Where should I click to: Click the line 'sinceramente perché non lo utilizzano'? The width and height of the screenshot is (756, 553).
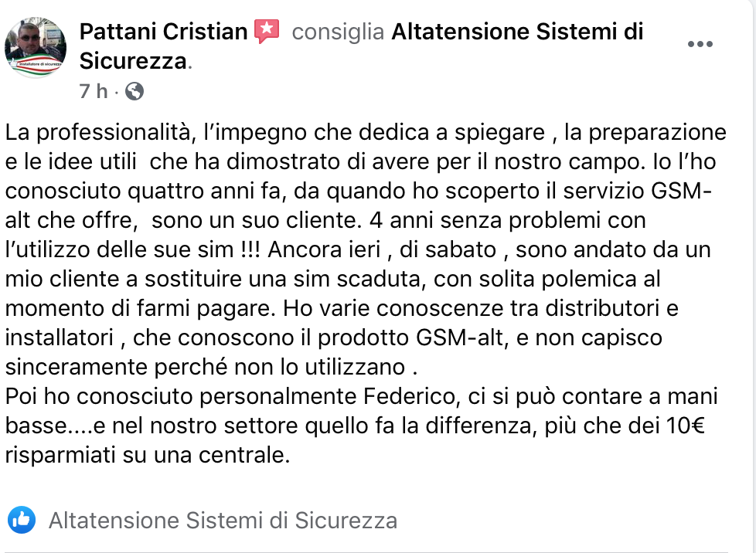coord(205,368)
